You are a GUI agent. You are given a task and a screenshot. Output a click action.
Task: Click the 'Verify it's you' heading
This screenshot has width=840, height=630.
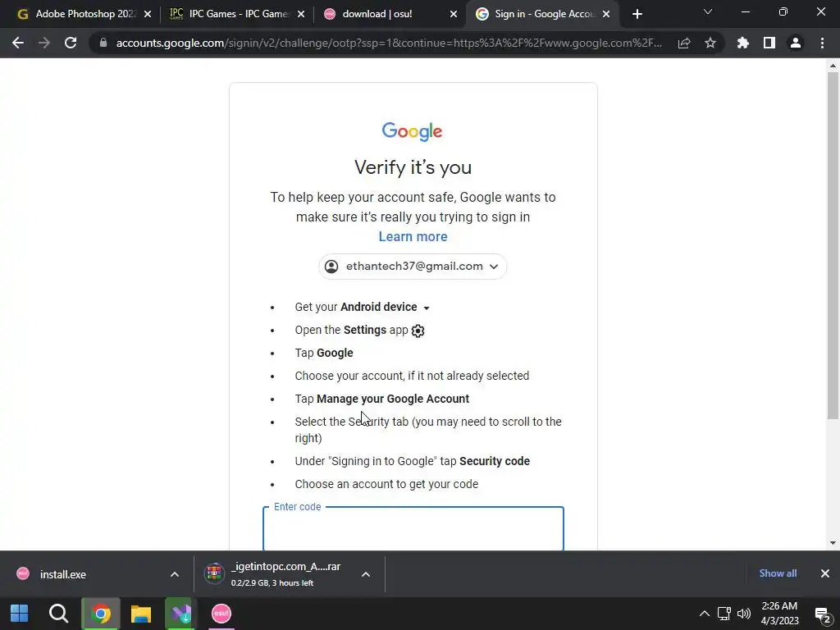tap(413, 167)
